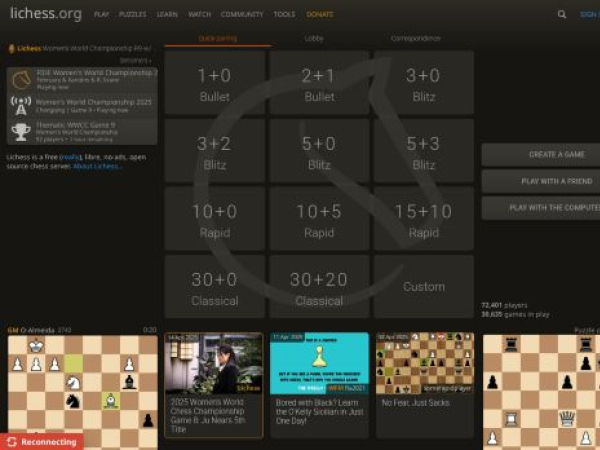600x450 pixels.
Task: Start a 15+10 Rapid game
Action: click(424, 219)
